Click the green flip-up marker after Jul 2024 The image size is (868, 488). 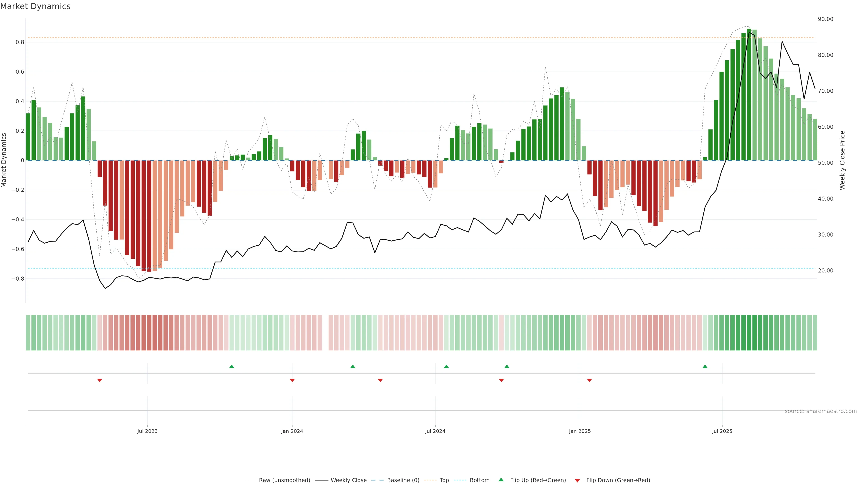tap(446, 366)
